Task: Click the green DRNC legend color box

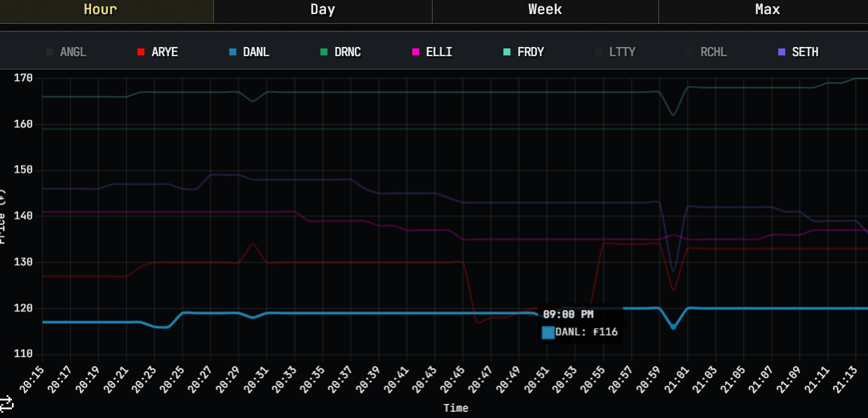Action: (x=324, y=52)
